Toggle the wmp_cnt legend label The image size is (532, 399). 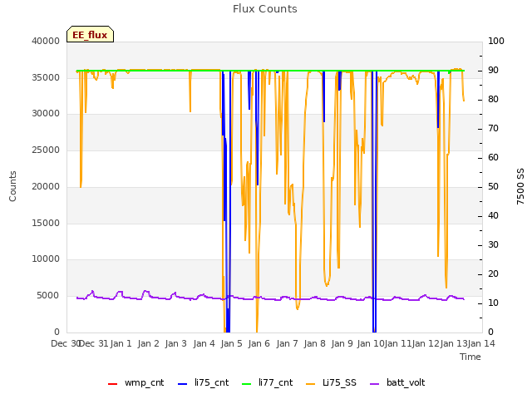point(144,382)
